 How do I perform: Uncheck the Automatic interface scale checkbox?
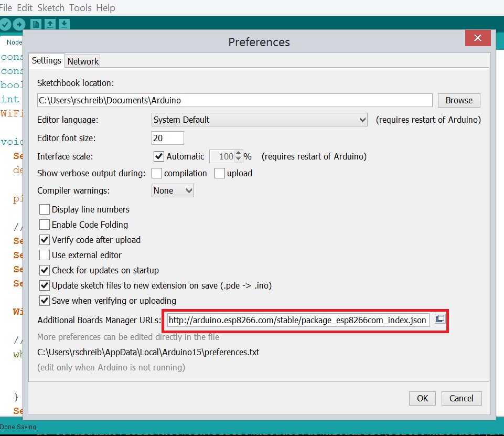[159, 156]
